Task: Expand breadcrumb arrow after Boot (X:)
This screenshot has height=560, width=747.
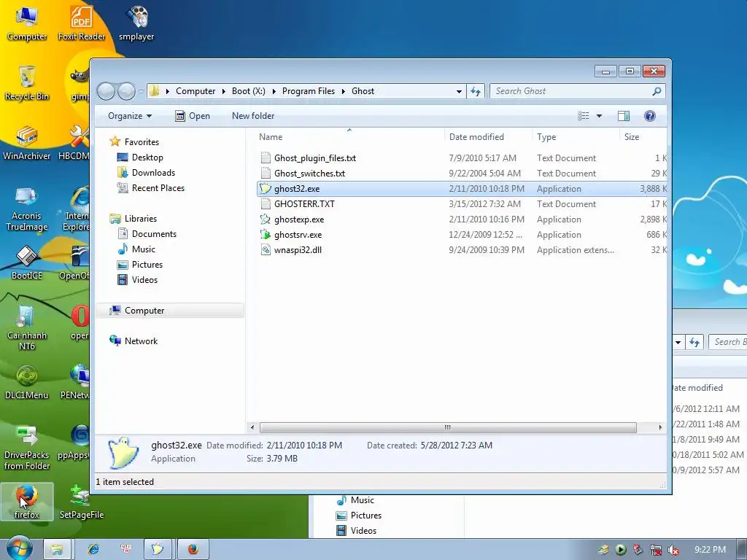Action: [x=274, y=91]
